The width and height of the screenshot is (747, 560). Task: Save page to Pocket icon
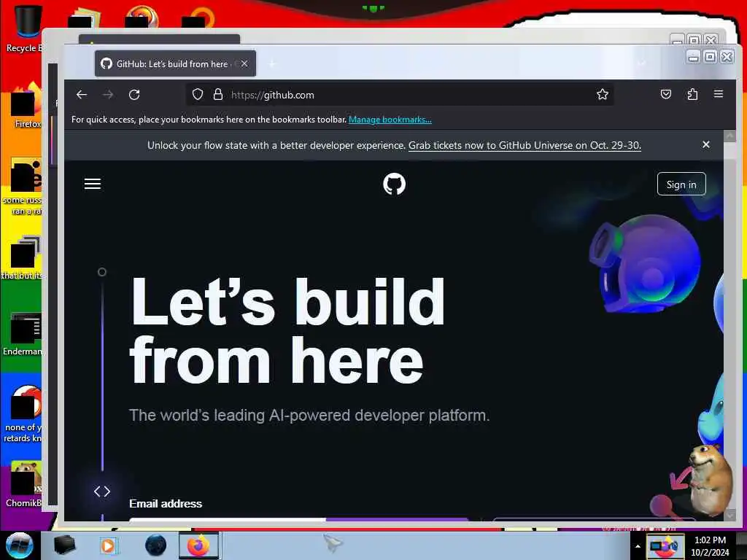coord(666,94)
